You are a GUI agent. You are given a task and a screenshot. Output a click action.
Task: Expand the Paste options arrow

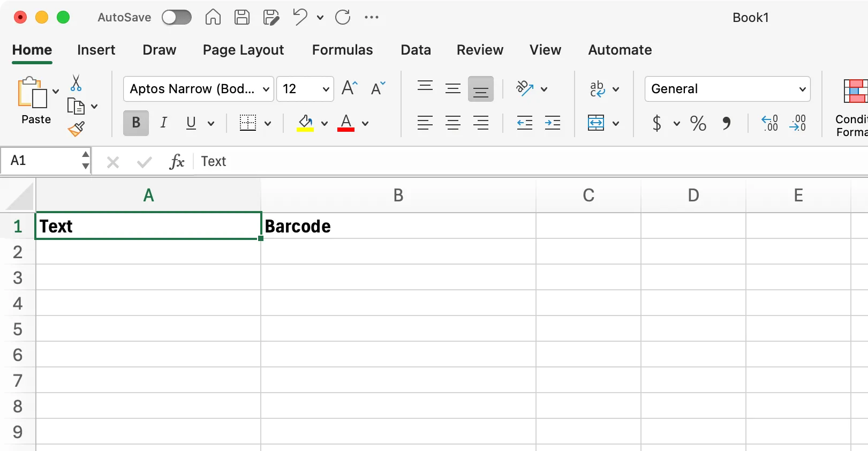tap(56, 92)
